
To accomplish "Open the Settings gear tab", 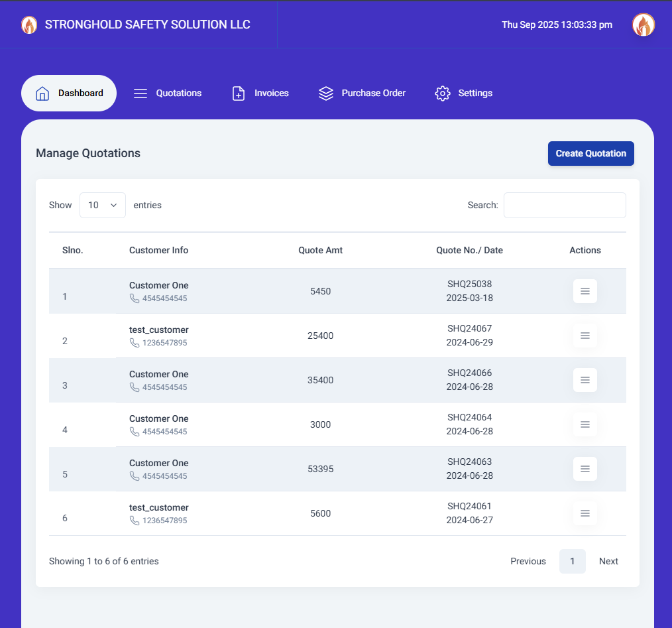I will [x=463, y=94].
